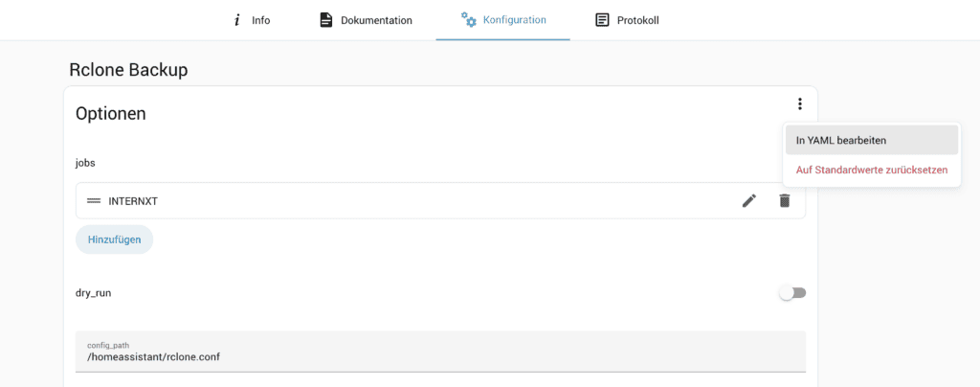This screenshot has width=980, height=387.
Task: Edit the INTERNXT job with pencil icon
Action: coord(748,200)
